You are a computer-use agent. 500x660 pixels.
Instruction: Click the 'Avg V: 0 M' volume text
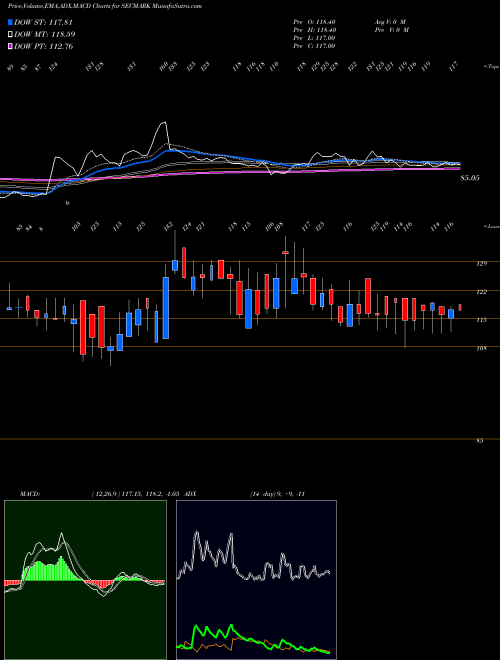click(390, 22)
